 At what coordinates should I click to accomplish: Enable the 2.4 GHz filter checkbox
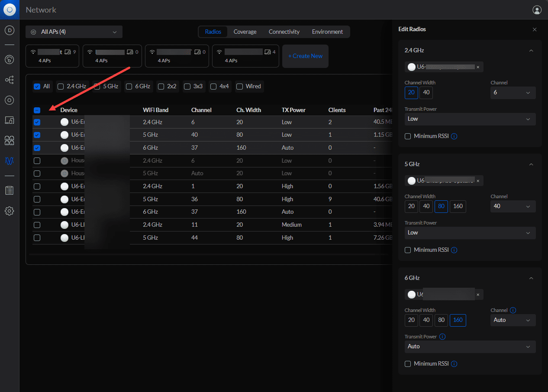click(61, 87)
